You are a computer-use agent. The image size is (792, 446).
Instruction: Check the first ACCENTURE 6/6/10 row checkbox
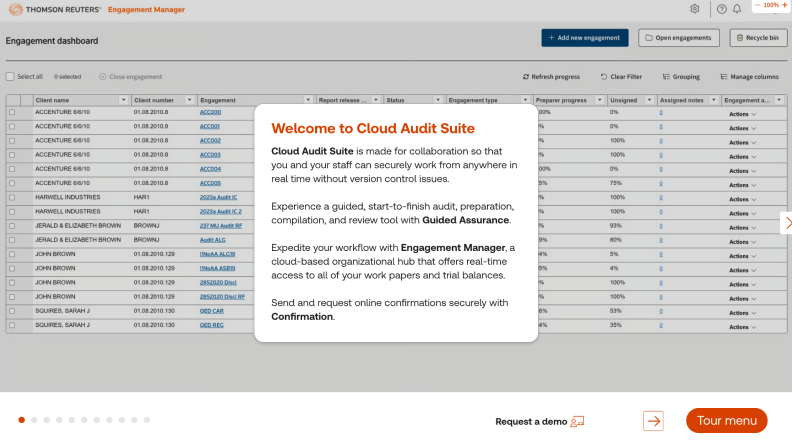coord(12,113)
